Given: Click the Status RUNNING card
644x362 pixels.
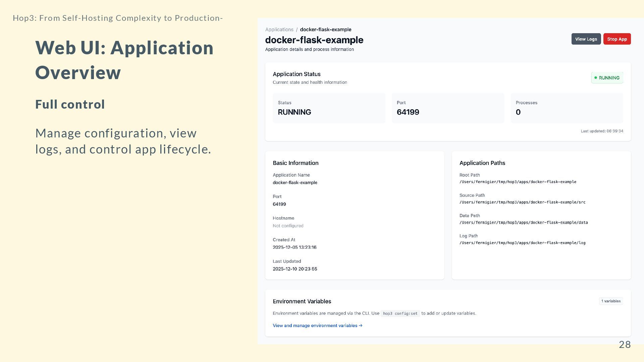Looking at the screenshot, I should (x=329, y=108).
